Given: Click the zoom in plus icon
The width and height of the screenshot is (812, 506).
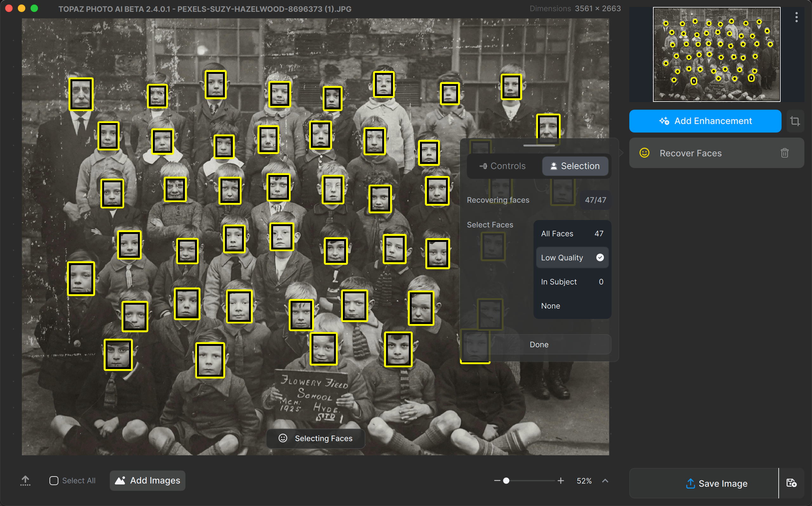Looking at the screenshot, I should tap(561, 481).
